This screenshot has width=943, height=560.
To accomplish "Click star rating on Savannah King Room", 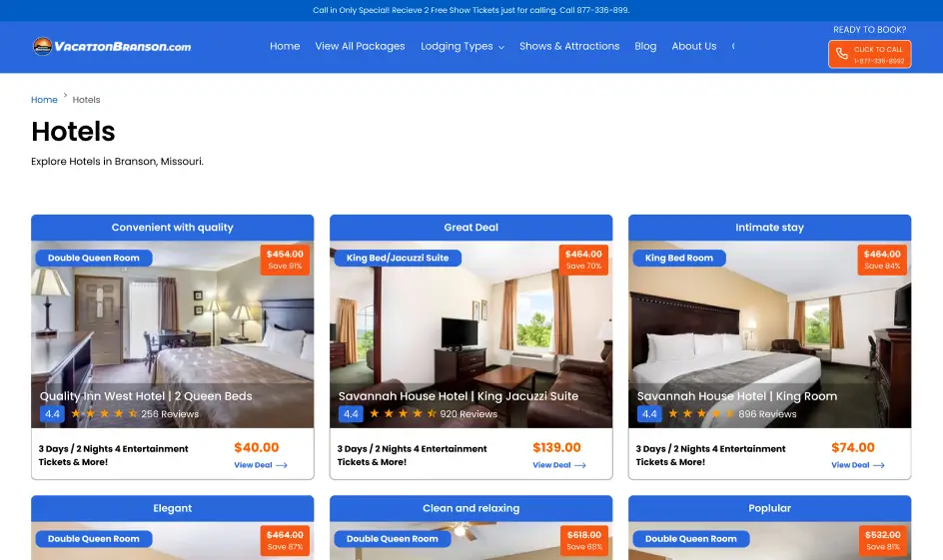I will pos(701,413).
